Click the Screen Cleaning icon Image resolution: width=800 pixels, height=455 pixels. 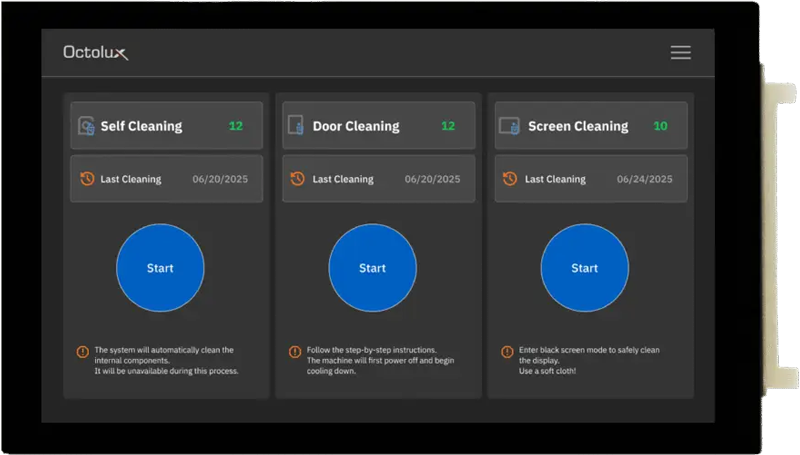pyautogui.click(x=509, y=126)
